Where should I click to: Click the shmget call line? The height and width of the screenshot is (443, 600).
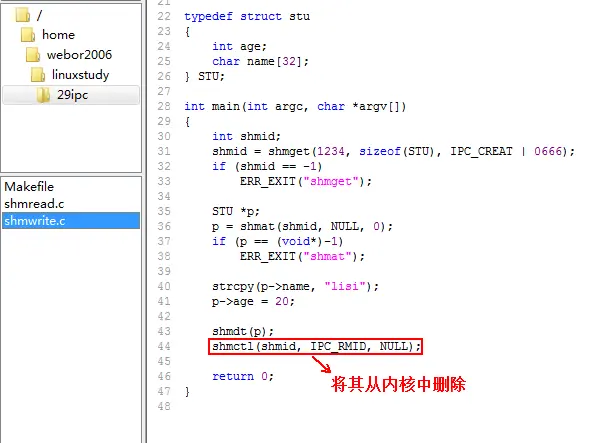pyautogui.click(x=393, y=151)
